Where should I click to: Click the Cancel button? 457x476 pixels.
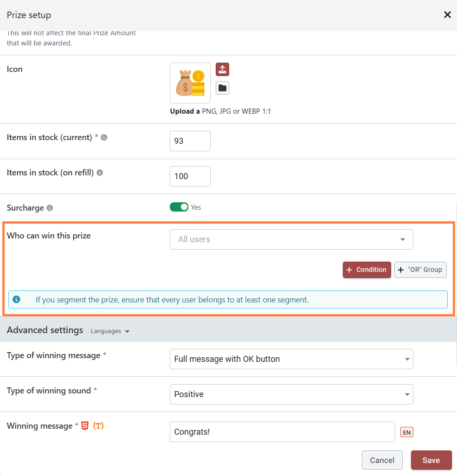382,460
